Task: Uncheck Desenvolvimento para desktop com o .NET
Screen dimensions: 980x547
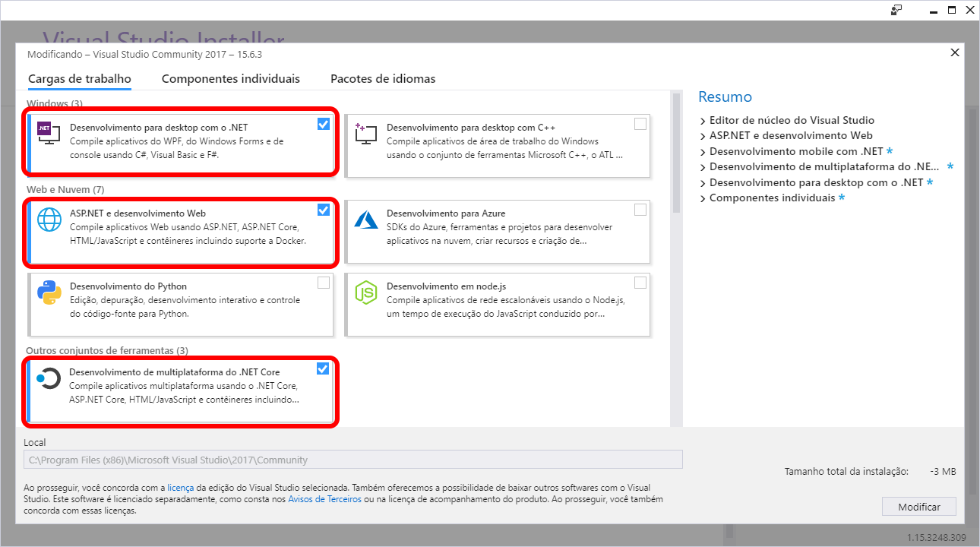Action: point(324,124)
